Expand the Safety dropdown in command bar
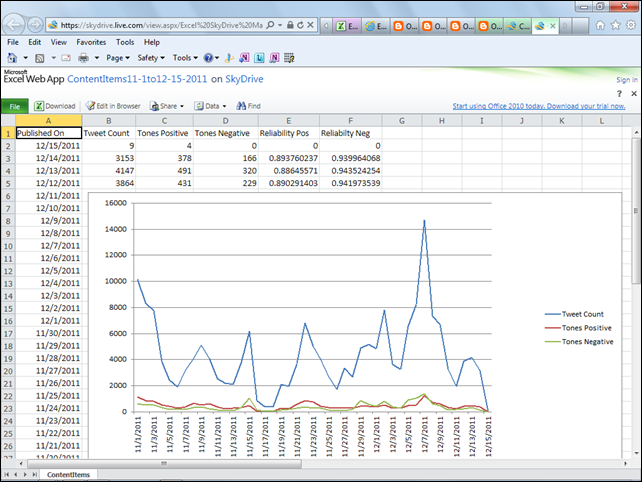642x482 pixels. [x=150, y=58]
